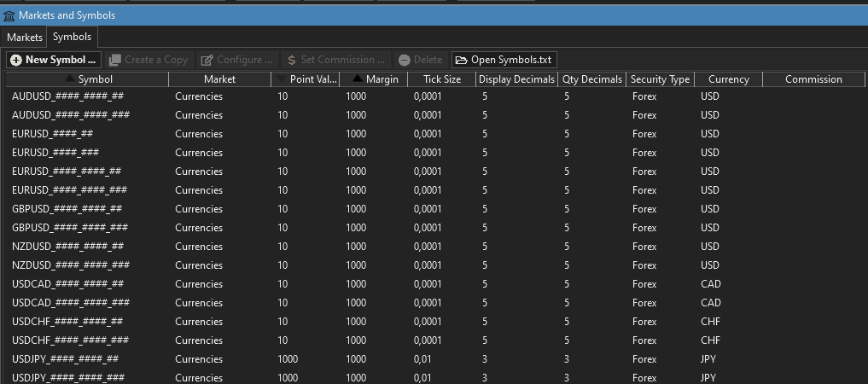Select the AUDUSD_####_####_## symbol row
This screenshot has width=868, height=384.
[x=67, y=96]
